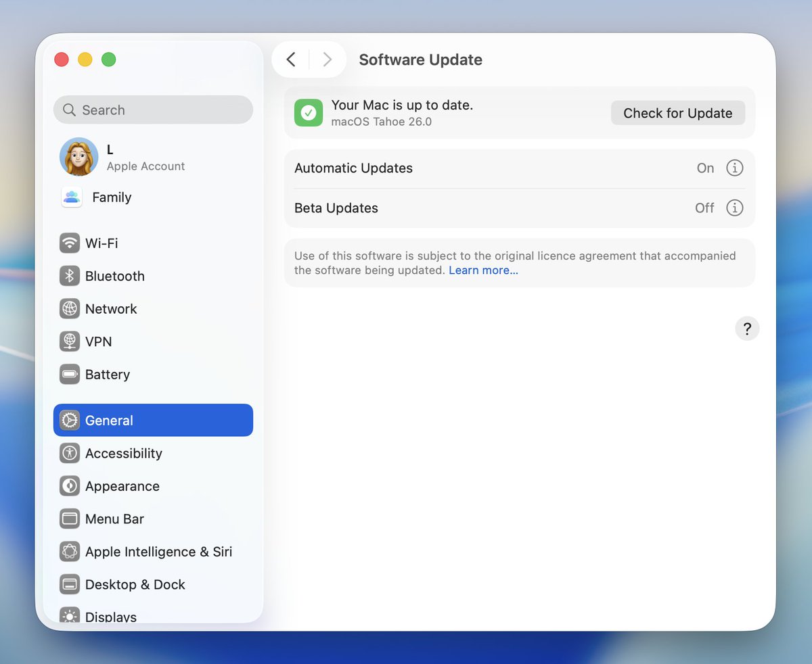
Task: Click the Accessibility icon in sidebar
Action: click(70, 453)
